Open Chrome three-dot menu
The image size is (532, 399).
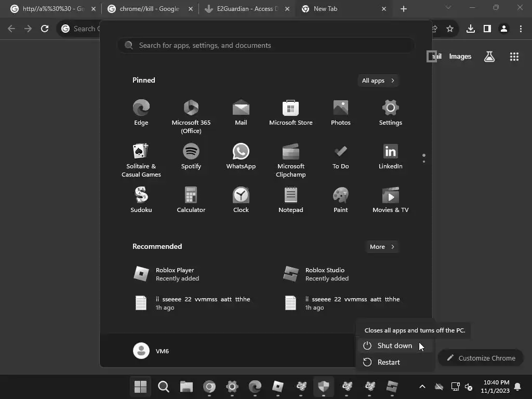(521, 29)
